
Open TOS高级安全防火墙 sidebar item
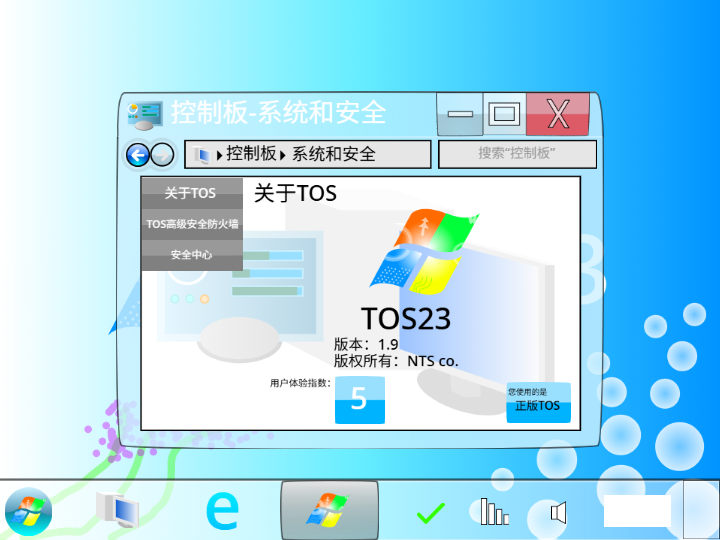point(192,224)
